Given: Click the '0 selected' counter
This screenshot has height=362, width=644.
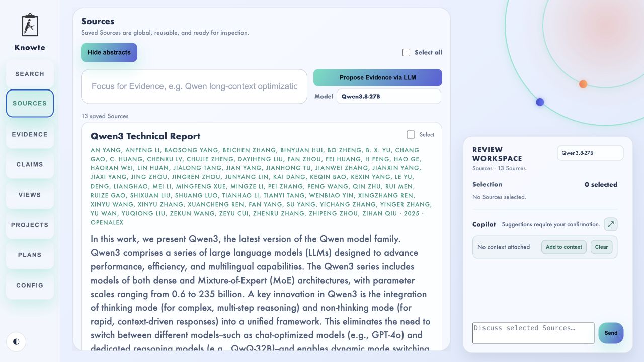Looking at the screenshot, I should [x=601, y=184].
